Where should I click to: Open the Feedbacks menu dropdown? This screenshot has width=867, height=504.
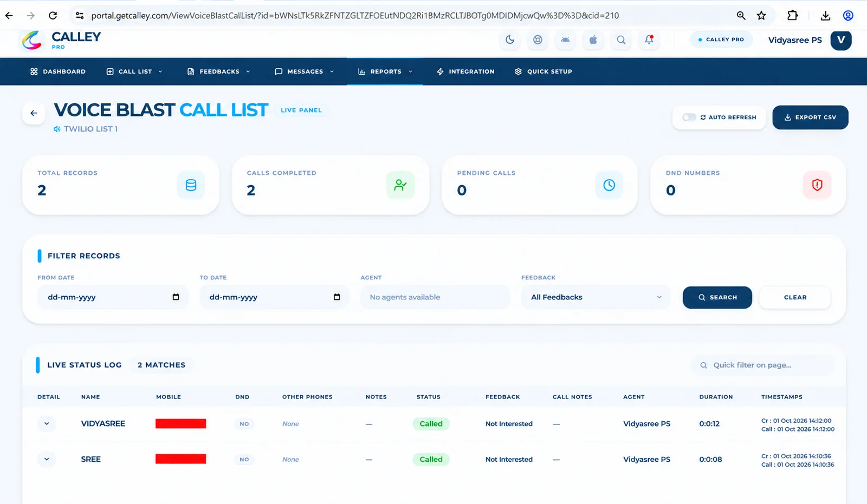219,71
